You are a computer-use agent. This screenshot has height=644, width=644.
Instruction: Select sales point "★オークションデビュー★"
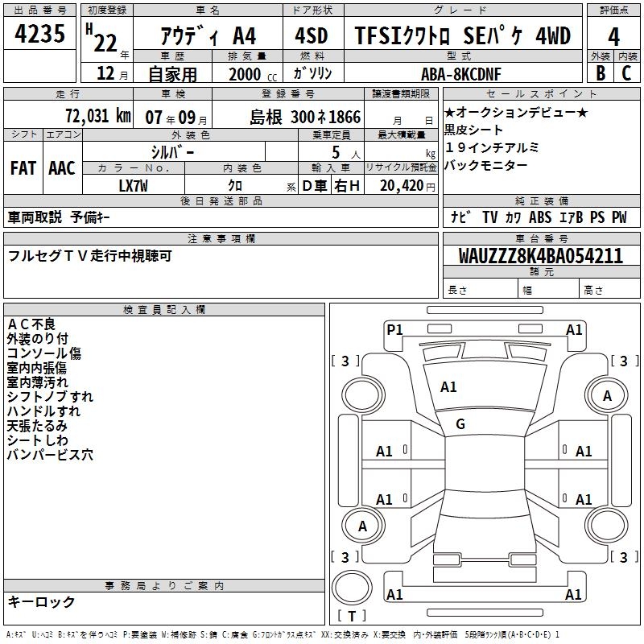coord(516,112)
